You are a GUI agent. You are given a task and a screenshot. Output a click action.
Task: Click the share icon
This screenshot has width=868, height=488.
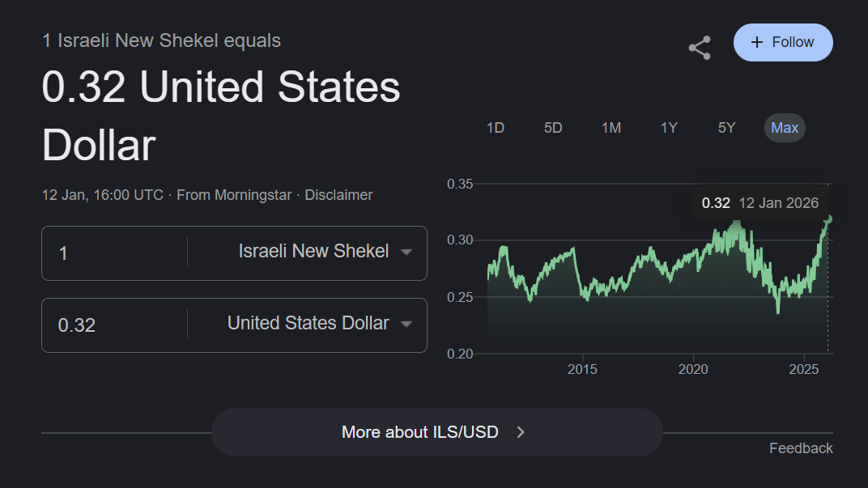[700, 48]
